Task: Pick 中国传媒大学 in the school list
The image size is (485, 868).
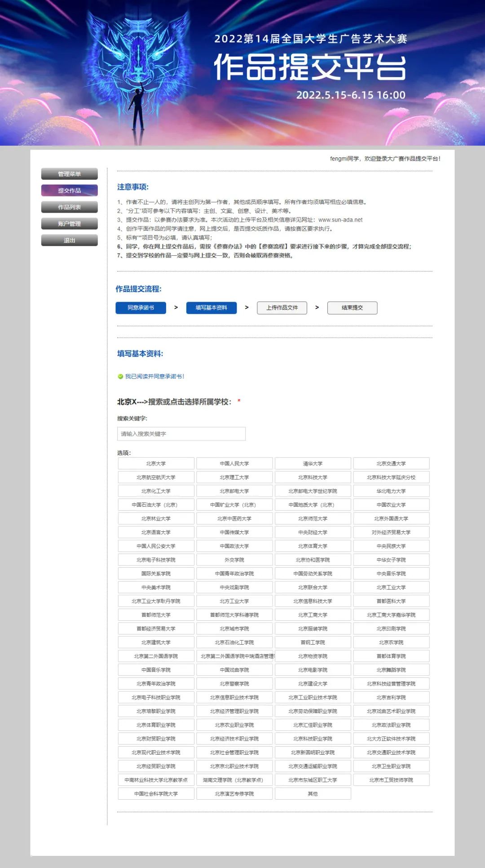Action: click(x=234, y=532)
